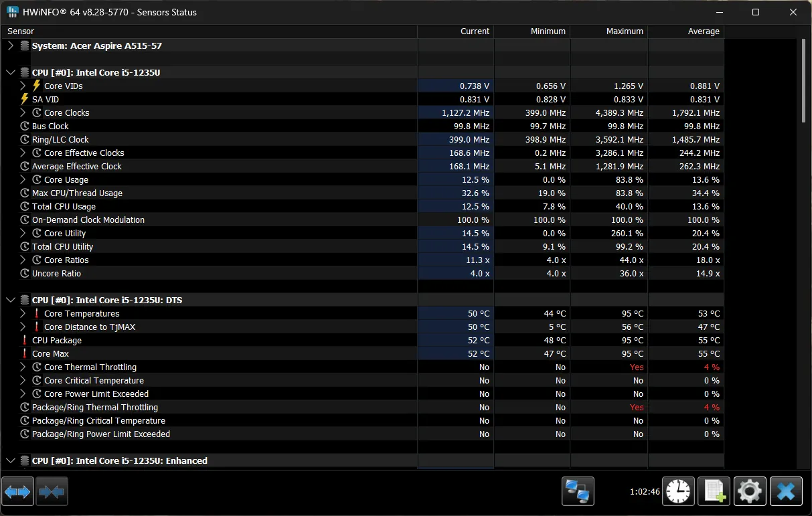Screen dimensions: 812x516
Task: Expand the Core Utility row
Action: click(23, 233)
